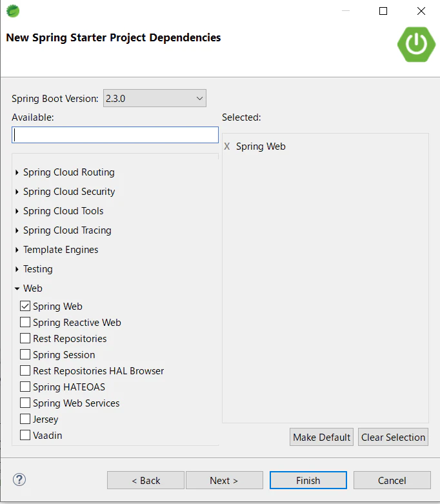Enable the Vaadin checkbox
Image resolution: width=440 pixels, height=504 pixels.
25,435
